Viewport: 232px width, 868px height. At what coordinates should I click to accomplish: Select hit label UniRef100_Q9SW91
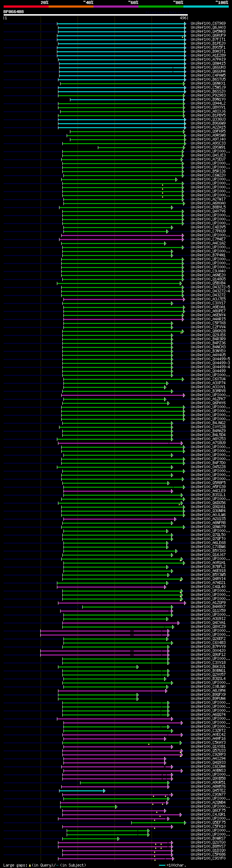[208, 147]
